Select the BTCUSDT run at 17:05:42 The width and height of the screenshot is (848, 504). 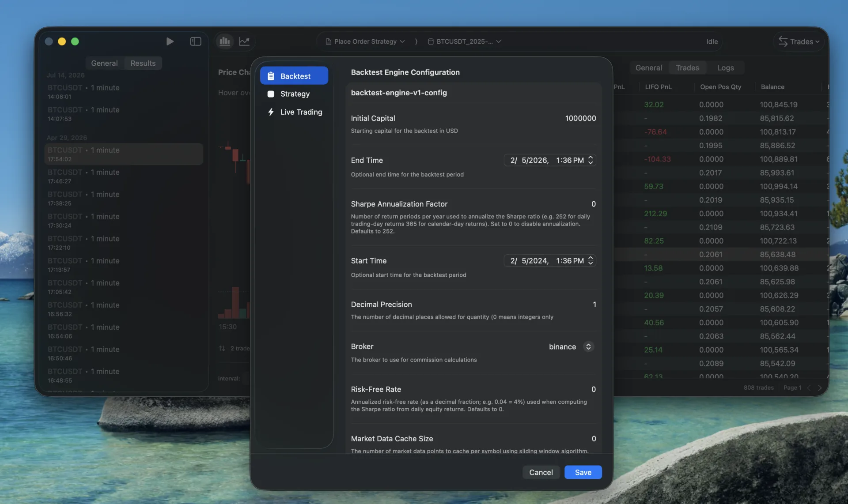point(124,287)
